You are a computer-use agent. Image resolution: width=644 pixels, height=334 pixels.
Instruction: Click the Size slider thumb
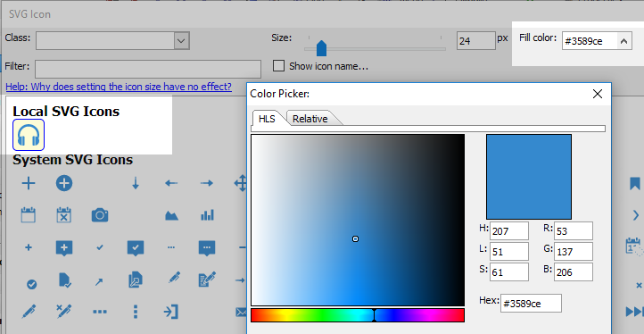click(322, 48)
